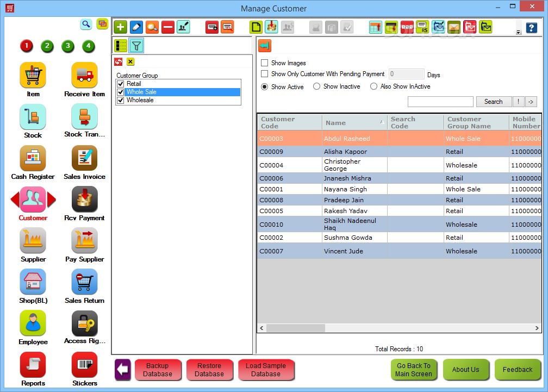Click the green plus add customer icon
548x392 pixels.
(x=120, y=27)
